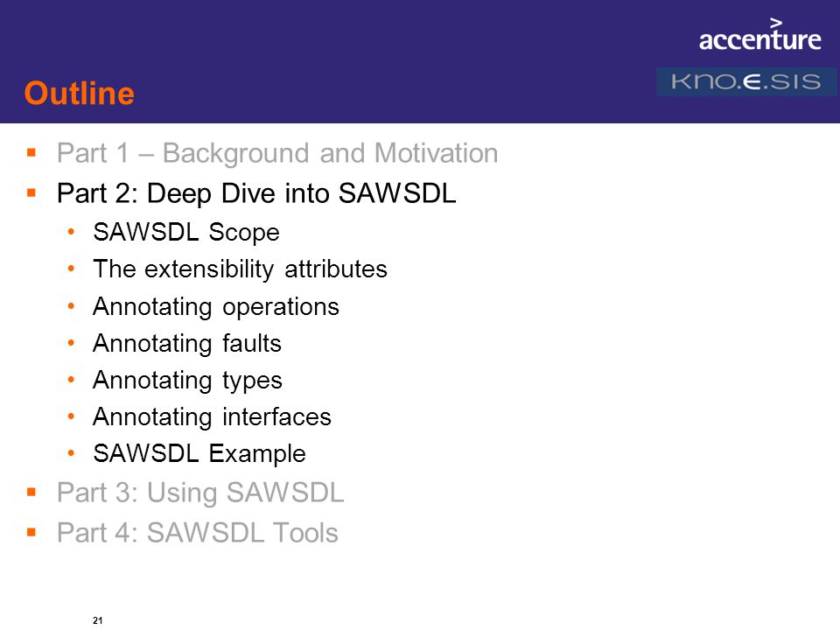Click the square bullet beside Part 4
This screenshot has width=840, height=630.
click(x=31, y=532)
